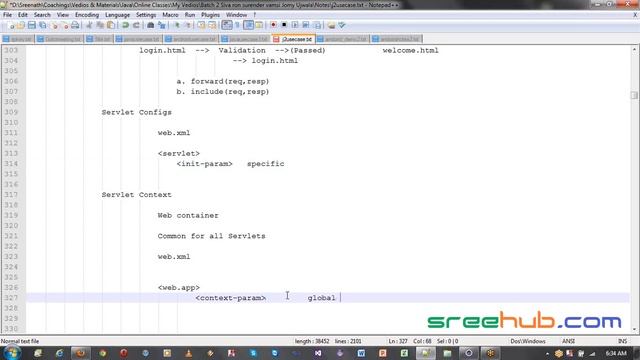
Task: Open VLC media player from taskbar
Action: tap(188, 353)
